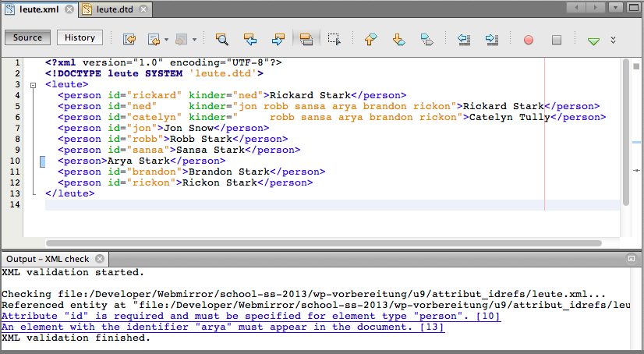This screenshot has height=354, width=644.
Task: Run XML check with green triangle
Action: [x=593, y=41]
